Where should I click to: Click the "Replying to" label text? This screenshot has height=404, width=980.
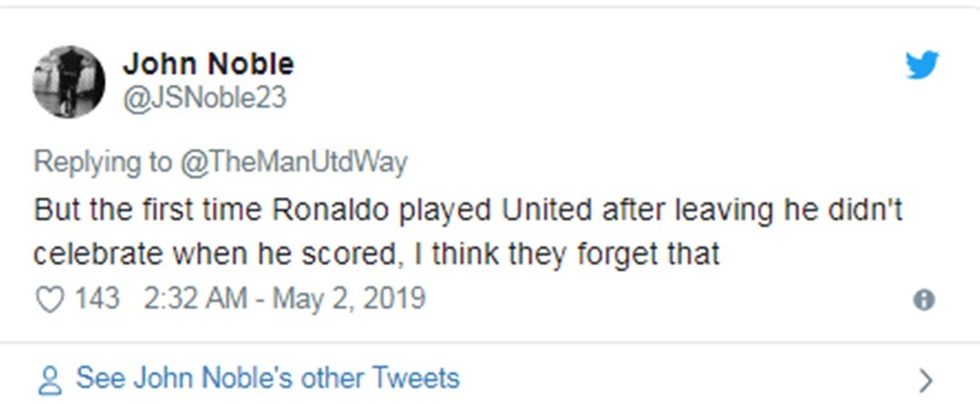click(x=103, y=162)
